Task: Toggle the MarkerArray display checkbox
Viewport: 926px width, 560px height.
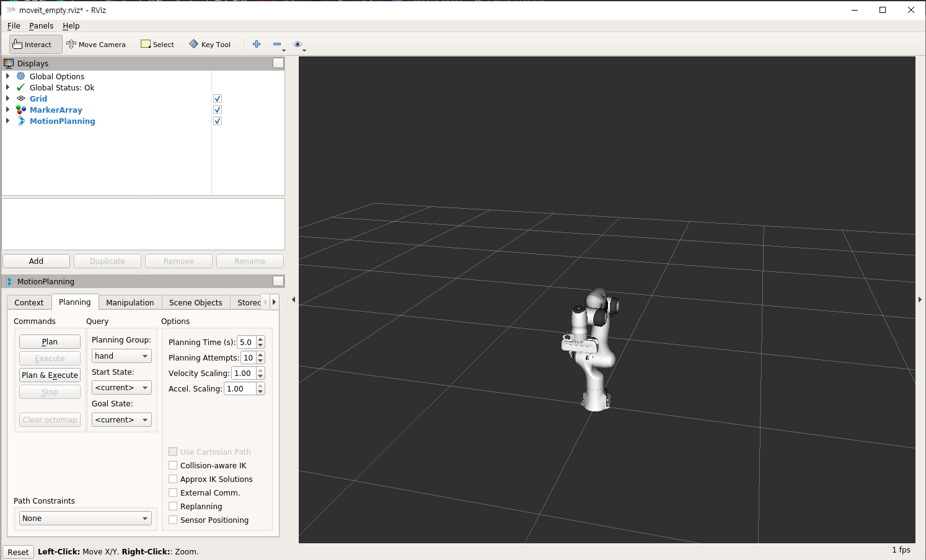Action: pyautogui.click(x=218, y=110)
